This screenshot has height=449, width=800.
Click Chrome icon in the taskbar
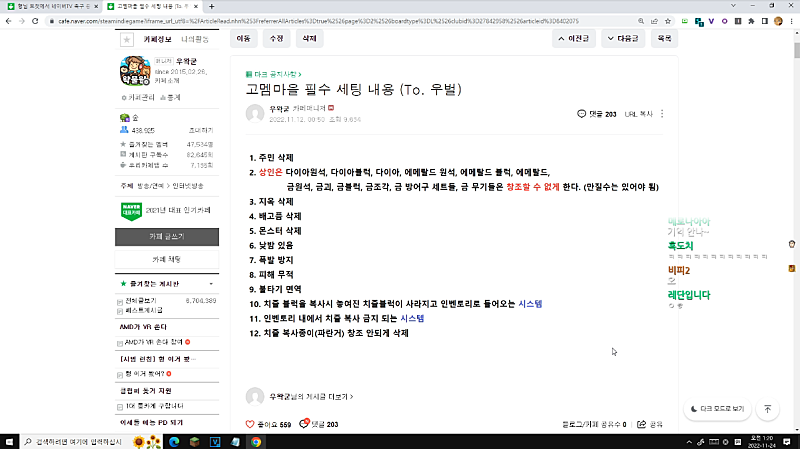click(256, 442)
